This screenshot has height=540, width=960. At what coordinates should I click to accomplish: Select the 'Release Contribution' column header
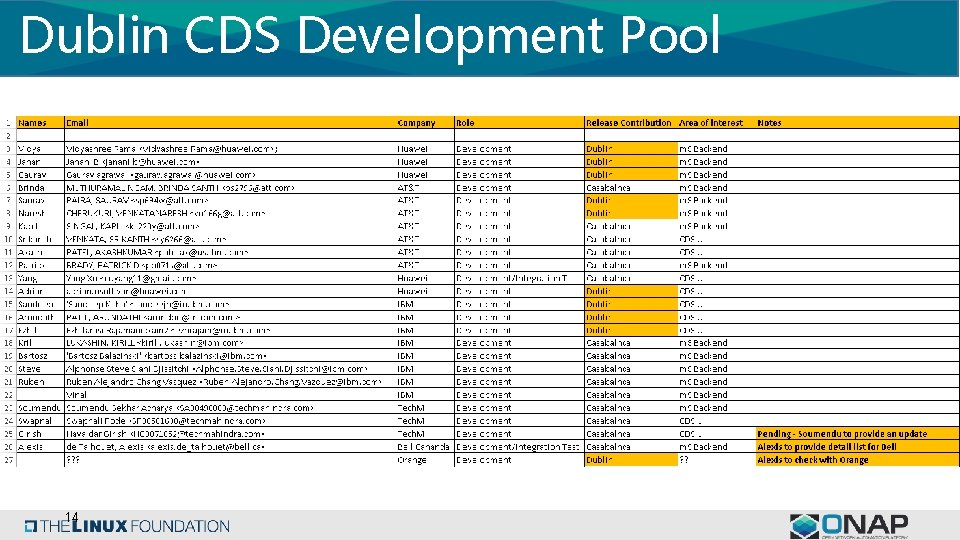pyautogui.click(x=629, y=122)
